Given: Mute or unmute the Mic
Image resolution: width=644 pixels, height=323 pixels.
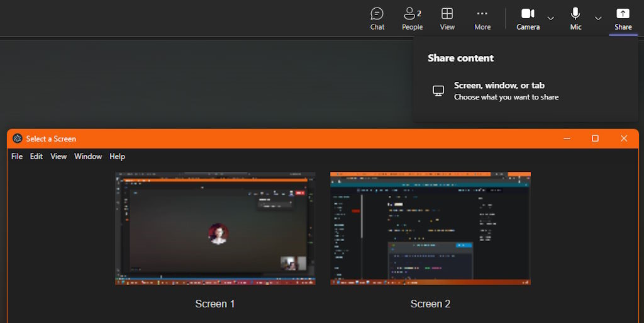Looking at the screenshot, I should pyautogui.click(x=575, y=19).
